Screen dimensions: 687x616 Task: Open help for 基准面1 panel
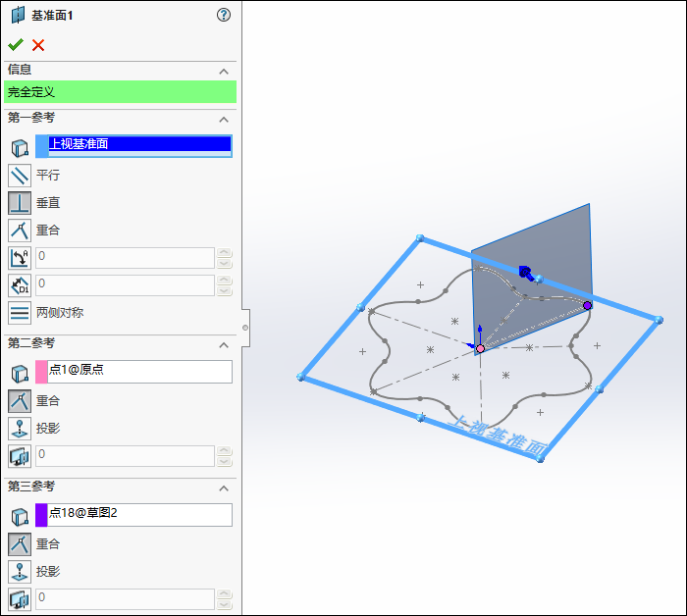(224, 15)
